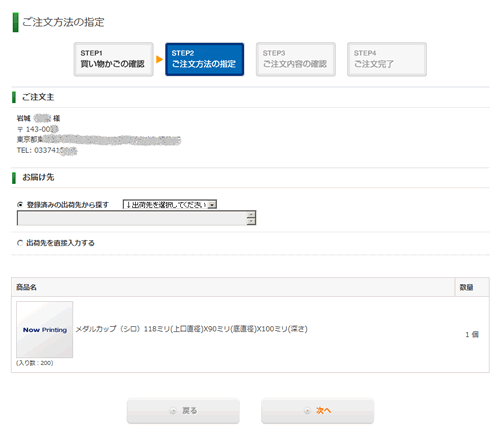Select the STEP2 ご注文方法の指定 step
This screenshot has width=500, height=434.
(205, 59)
